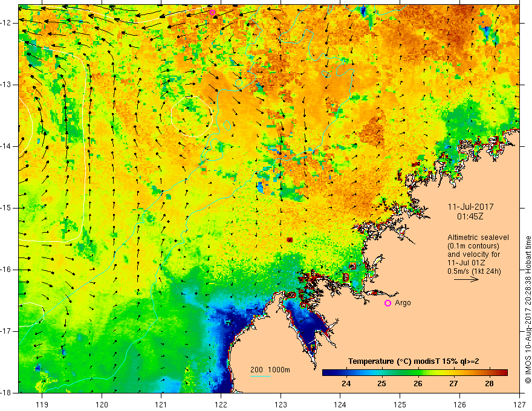Click the magenta Argo float circle near 122°E
The height and width of the screenshot is (411, 532).
point(212,13)
